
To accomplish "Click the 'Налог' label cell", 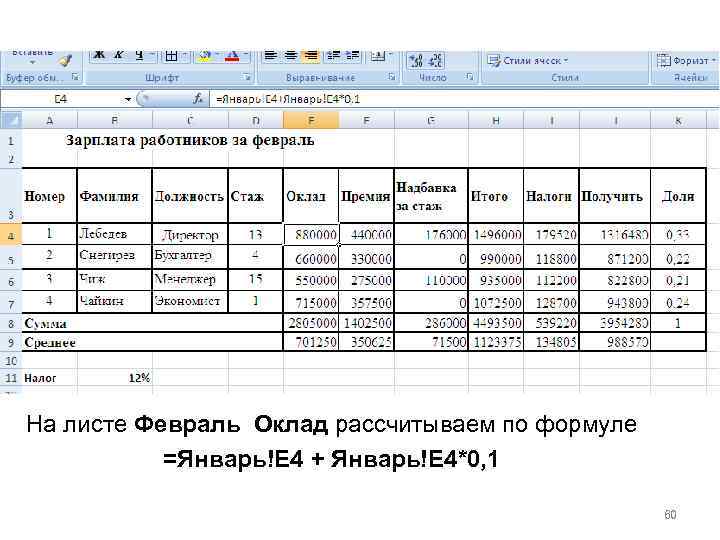I will pos(50,378).
